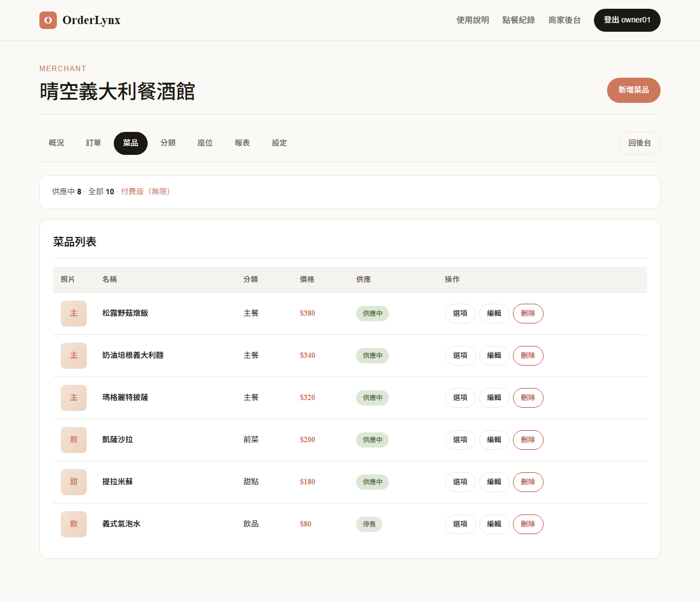
Task: Edit 松露野菇燉飯 with 編輯 button
Action: [x=494, y=314]
